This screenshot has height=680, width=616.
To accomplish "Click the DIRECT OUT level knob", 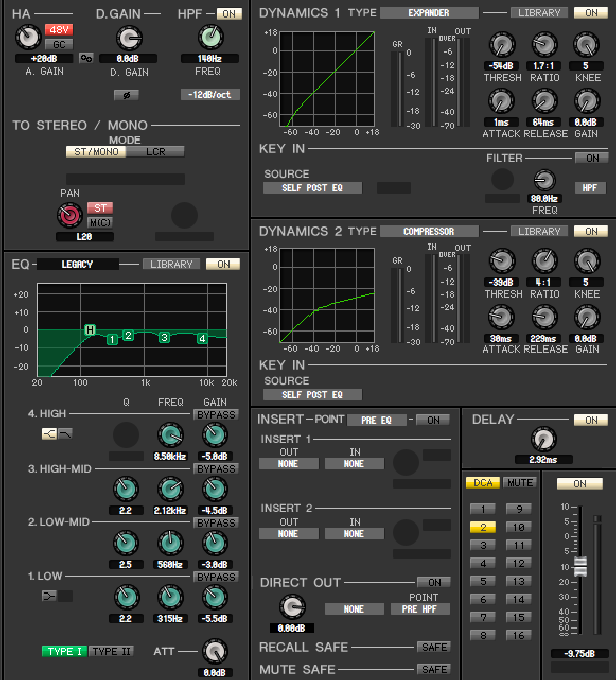I will (x=292, y=607).
